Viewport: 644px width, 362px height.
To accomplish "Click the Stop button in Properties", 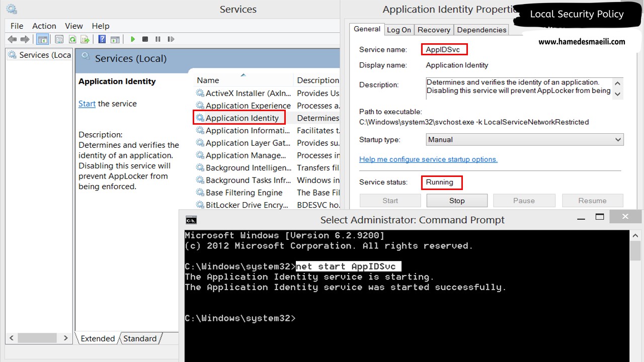I will point(457,201).
